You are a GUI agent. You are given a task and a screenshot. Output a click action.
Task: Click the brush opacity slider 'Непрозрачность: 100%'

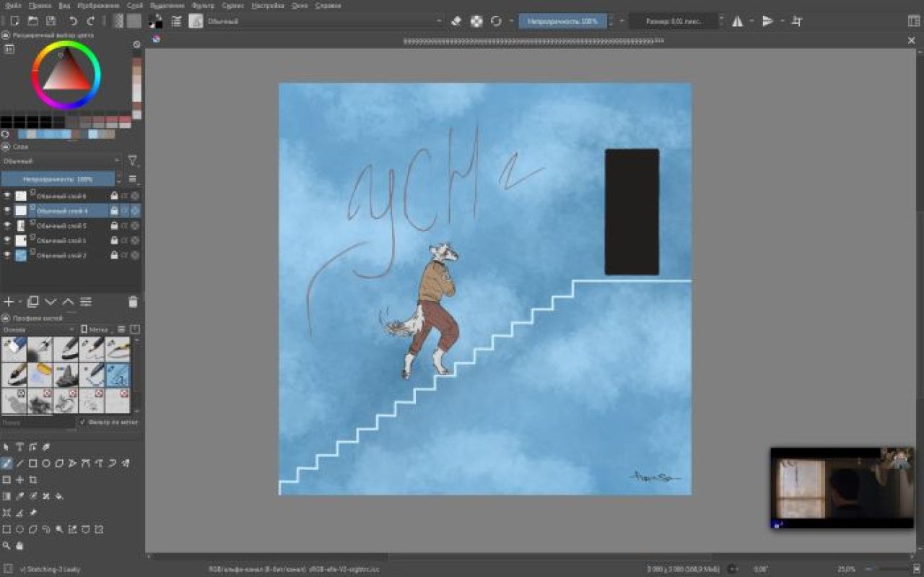click(x=562, y=21)
